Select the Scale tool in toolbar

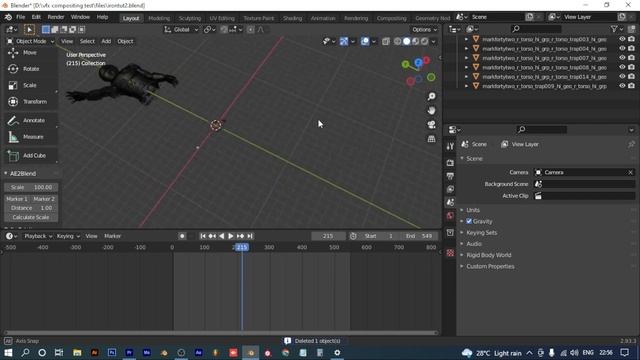click(31, 85)
